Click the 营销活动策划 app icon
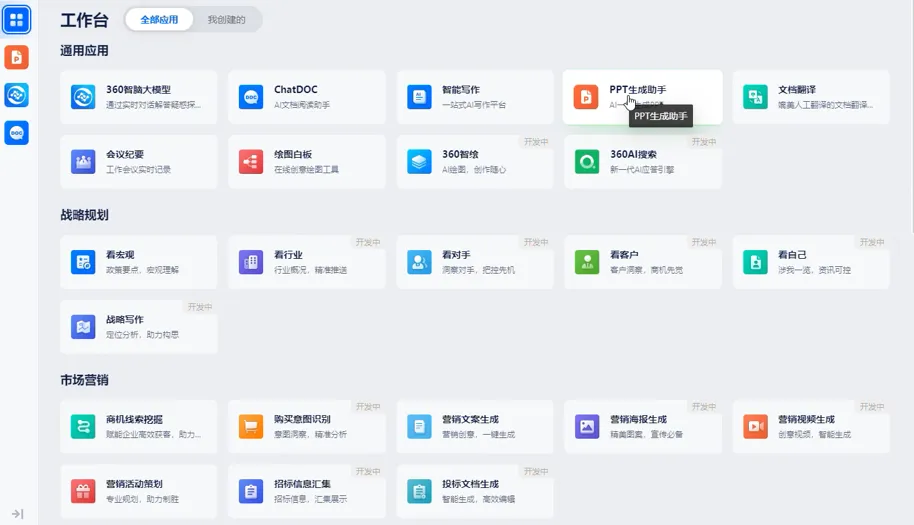914x525 pixels. pos(83,491)
